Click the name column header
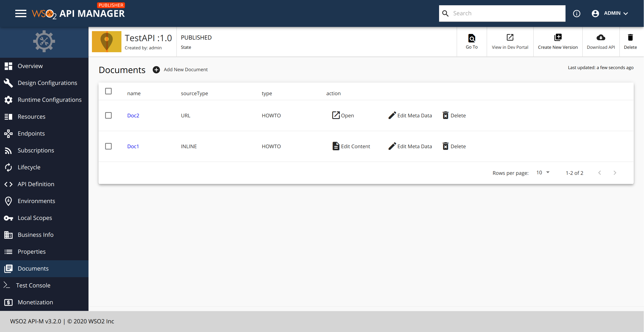This screenshot has width=644, height=332. click(134, 93)
